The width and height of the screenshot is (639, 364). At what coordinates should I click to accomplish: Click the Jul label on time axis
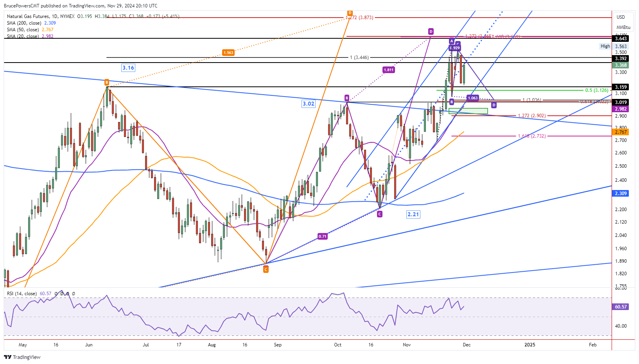tap(146, 345)
